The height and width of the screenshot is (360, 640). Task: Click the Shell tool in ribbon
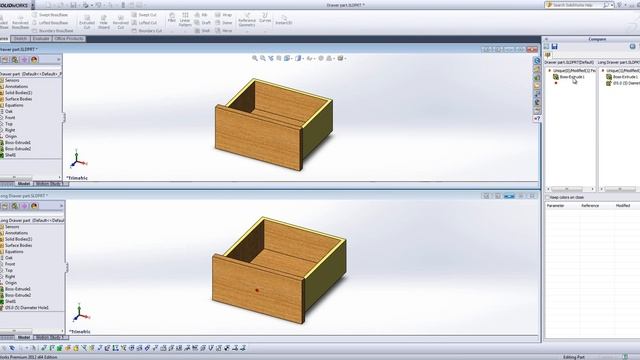pos(202,31)
